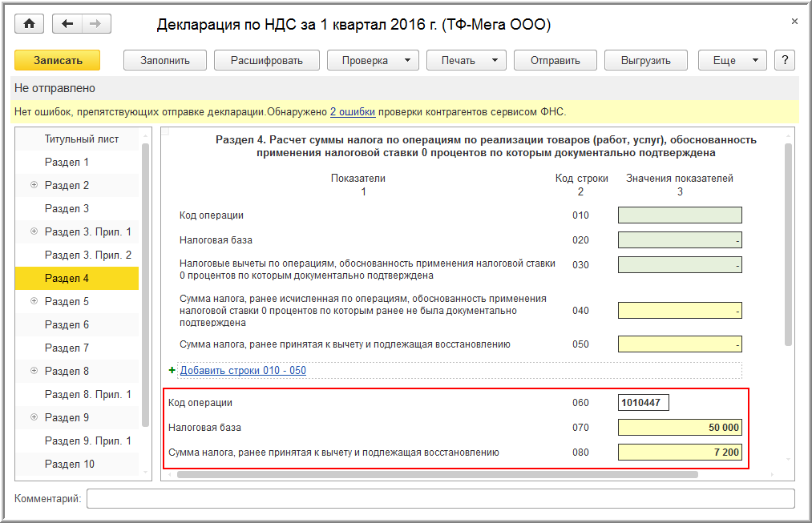Save the declaration with Записать

58,60
